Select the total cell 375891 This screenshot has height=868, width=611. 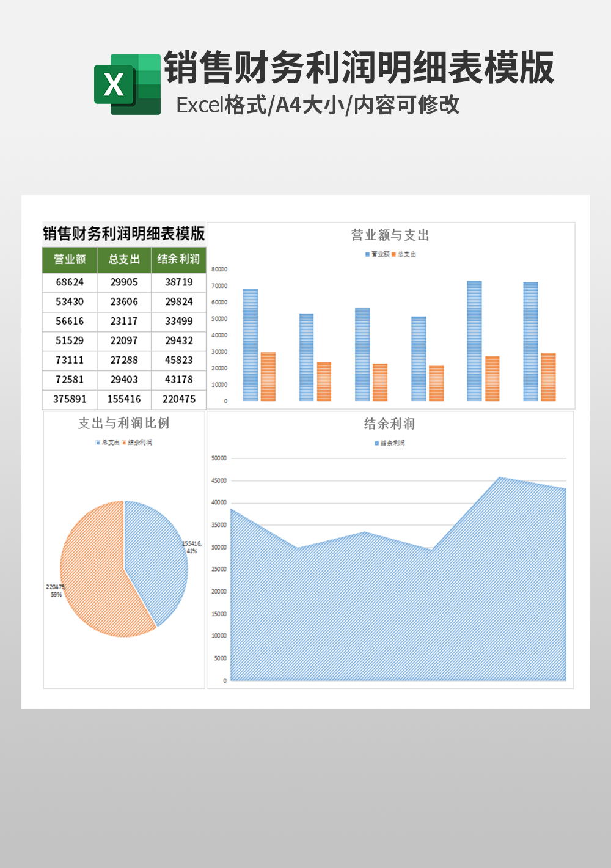coord(70,400)
